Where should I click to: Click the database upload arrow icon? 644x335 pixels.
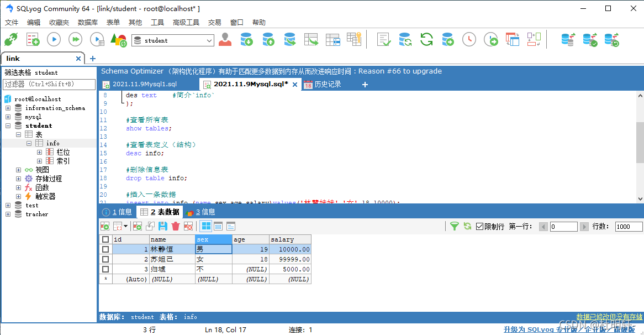tap(268, 39)
